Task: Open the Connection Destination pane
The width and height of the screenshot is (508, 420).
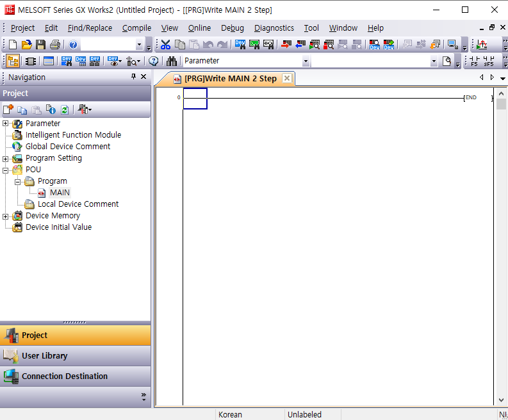Action: (x=75, y=376)
